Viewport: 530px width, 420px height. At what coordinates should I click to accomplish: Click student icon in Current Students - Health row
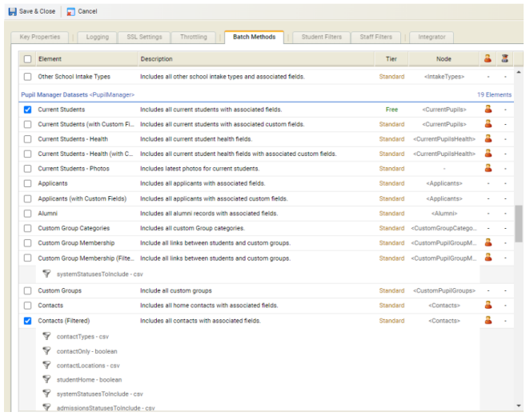click(488, 138)
